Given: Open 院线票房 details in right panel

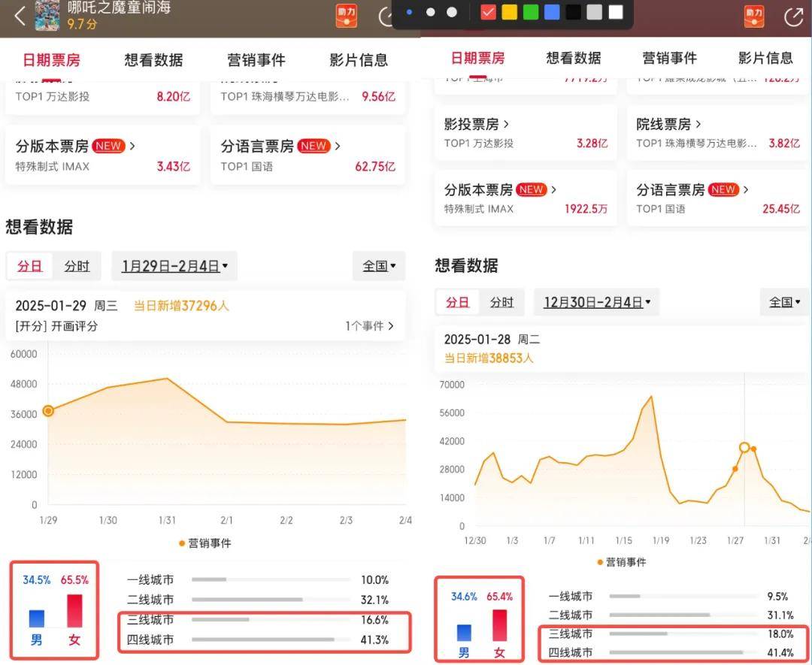Looking at the screenshot, I should point(668,124).
